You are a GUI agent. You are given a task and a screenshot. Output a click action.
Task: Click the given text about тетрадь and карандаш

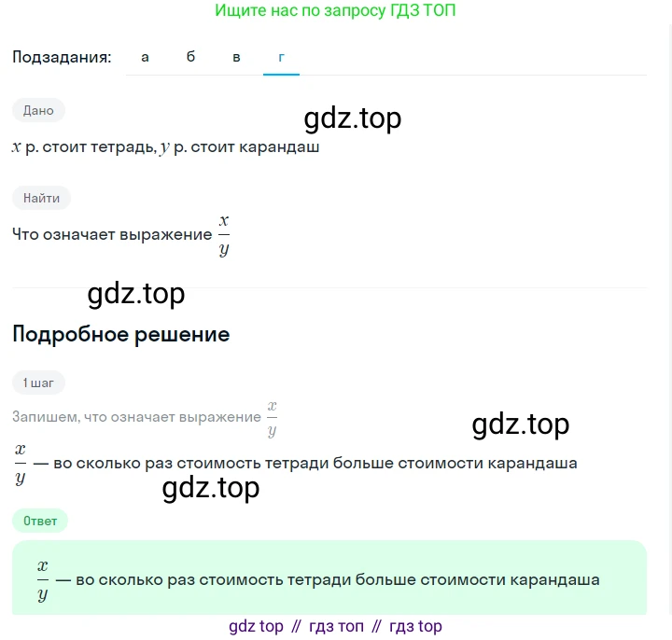point(165,147)
